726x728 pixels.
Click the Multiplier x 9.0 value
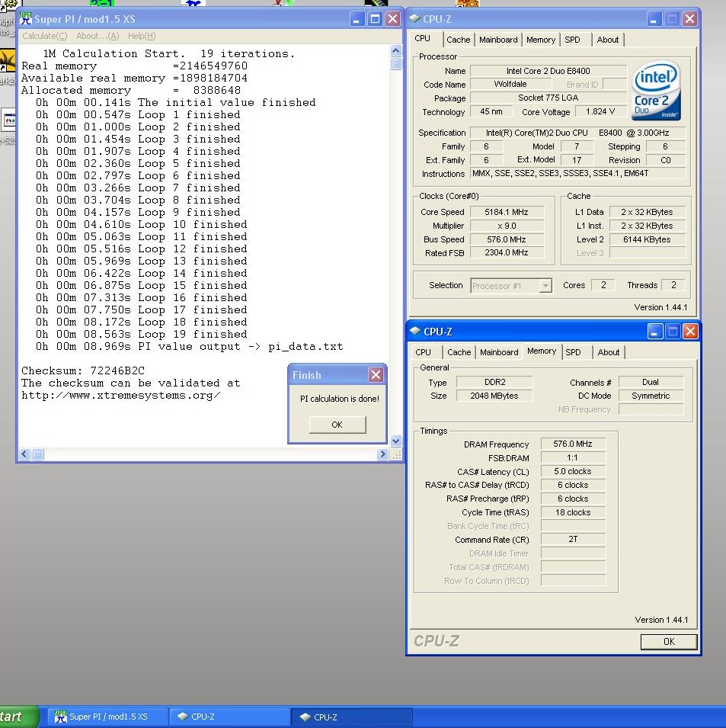coord(507,226)
